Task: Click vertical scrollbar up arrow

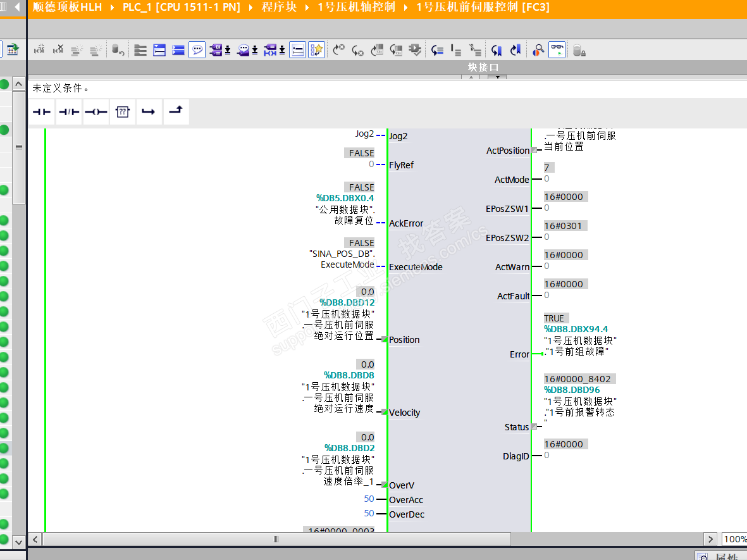Action: pyautogui.click(x=18, y=84)
